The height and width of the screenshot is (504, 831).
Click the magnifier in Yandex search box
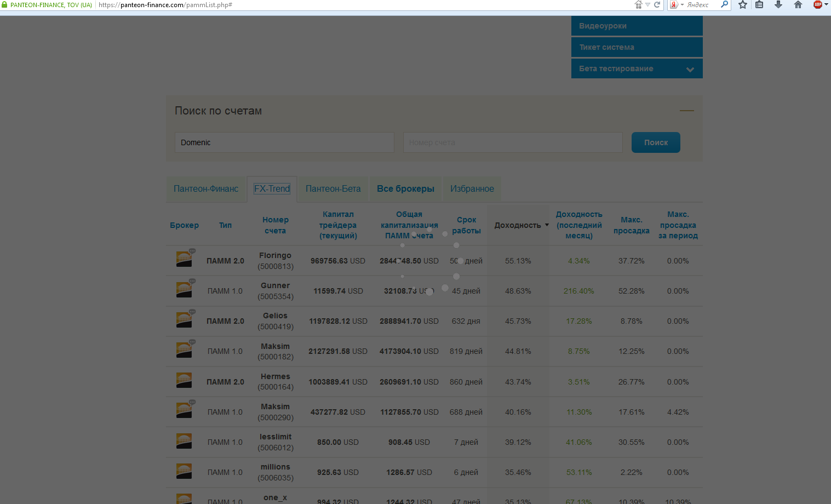(724, 5)
